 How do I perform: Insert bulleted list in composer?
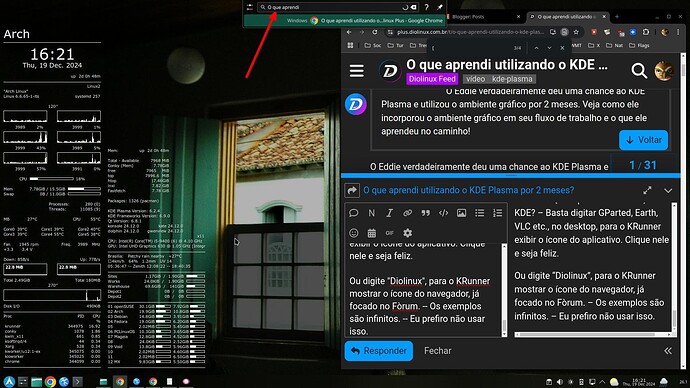(x=479, y=213)
